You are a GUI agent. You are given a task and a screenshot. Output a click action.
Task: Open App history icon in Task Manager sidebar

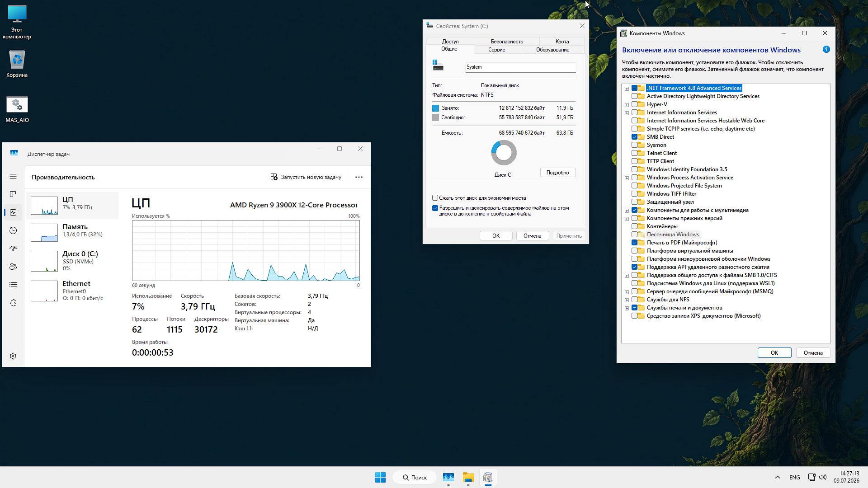point(13,230)
